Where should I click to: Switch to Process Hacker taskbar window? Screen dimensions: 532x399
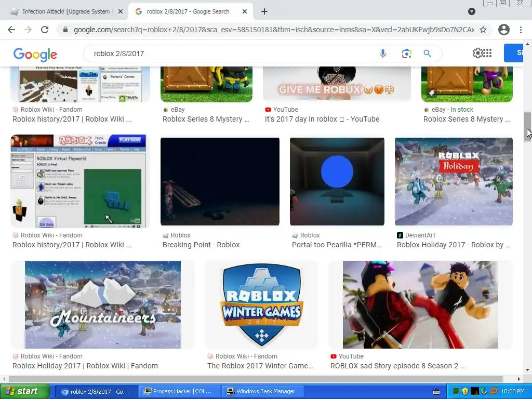tap(179, 391)
